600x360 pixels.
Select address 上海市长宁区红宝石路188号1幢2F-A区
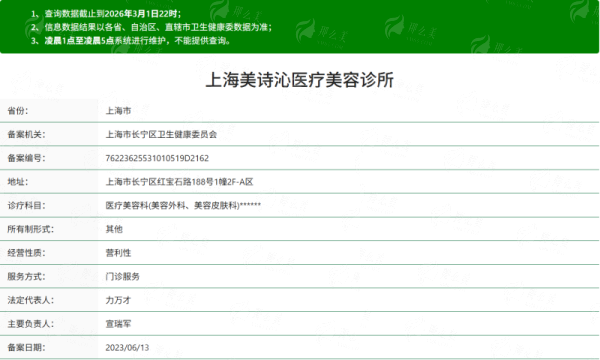179,182
